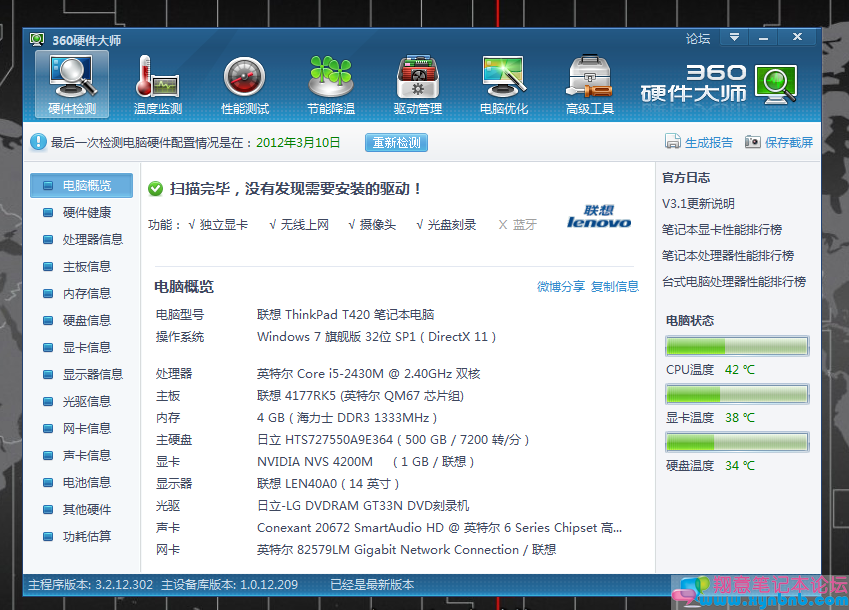Open the V3.1更新说明 log entry
849x610 pixels.
point(698,204)
